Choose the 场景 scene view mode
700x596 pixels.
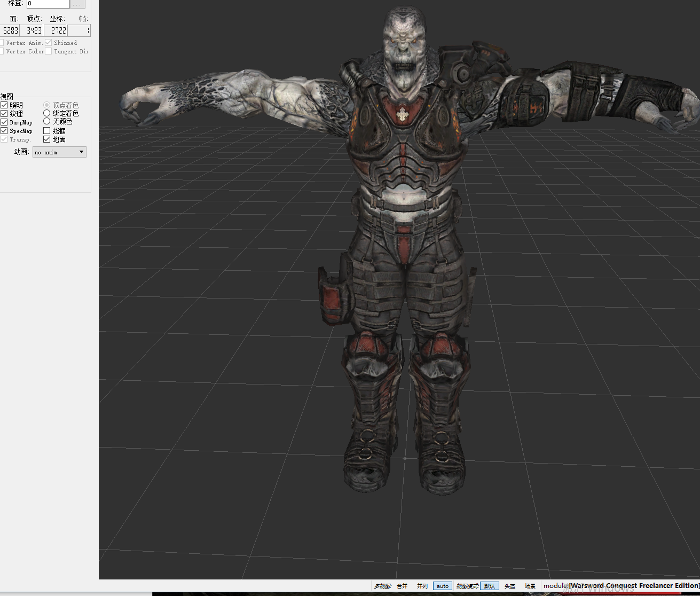pos(530,586)
